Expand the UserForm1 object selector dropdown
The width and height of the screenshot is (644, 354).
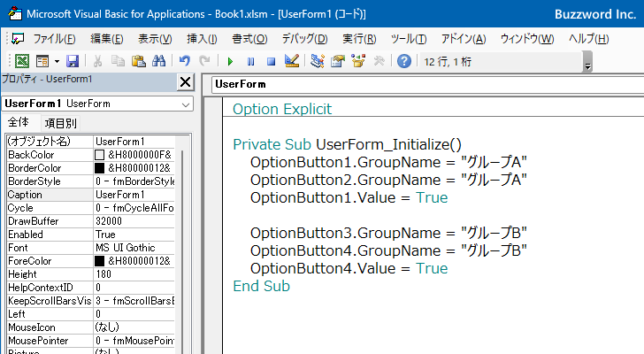(186, 104)
